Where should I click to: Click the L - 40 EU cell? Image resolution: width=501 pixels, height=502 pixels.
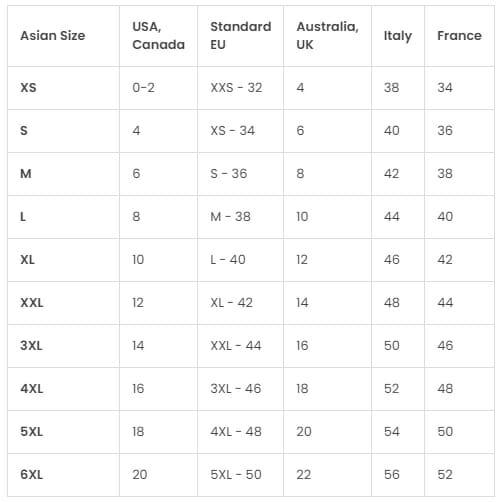228,260
